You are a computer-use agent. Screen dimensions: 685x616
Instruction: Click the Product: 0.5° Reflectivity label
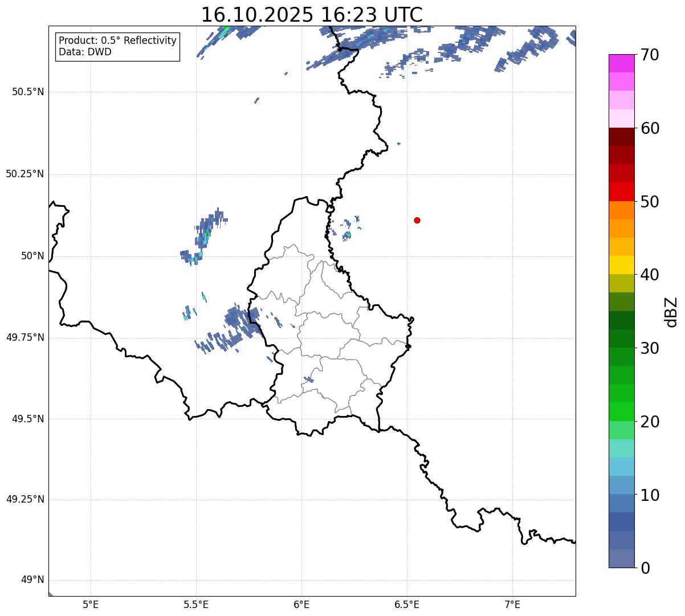(117, 41)
